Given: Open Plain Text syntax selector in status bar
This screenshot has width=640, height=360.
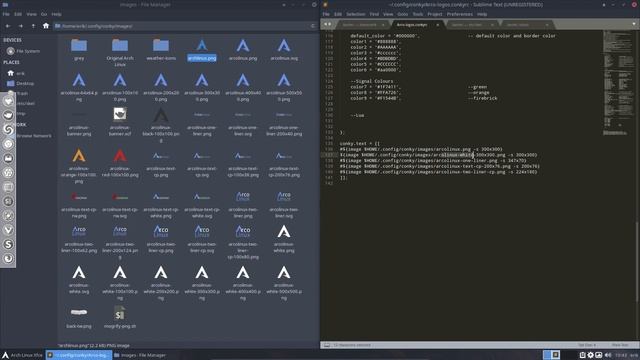Looking at the screenshot, I should [620, 345].
